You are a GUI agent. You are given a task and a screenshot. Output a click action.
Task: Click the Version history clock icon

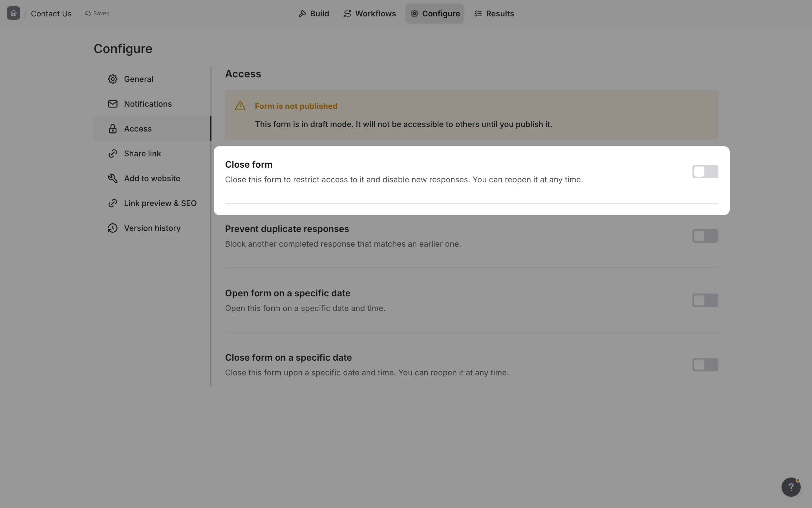[x=113, y=228]
